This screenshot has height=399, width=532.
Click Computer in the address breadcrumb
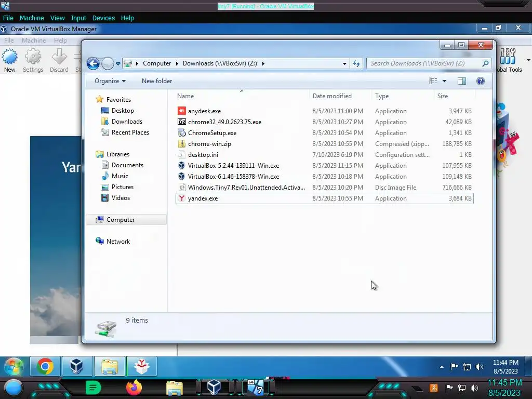(x=157, y=63)
